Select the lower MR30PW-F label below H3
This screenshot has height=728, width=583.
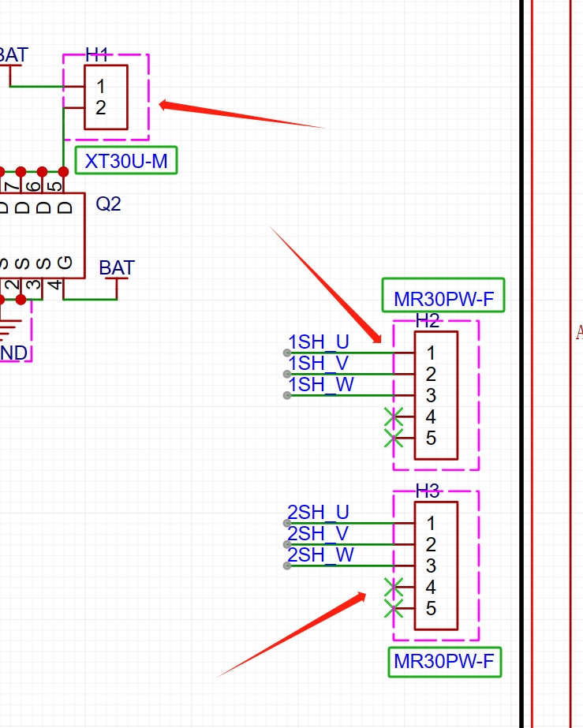click(x=445, y=662)
